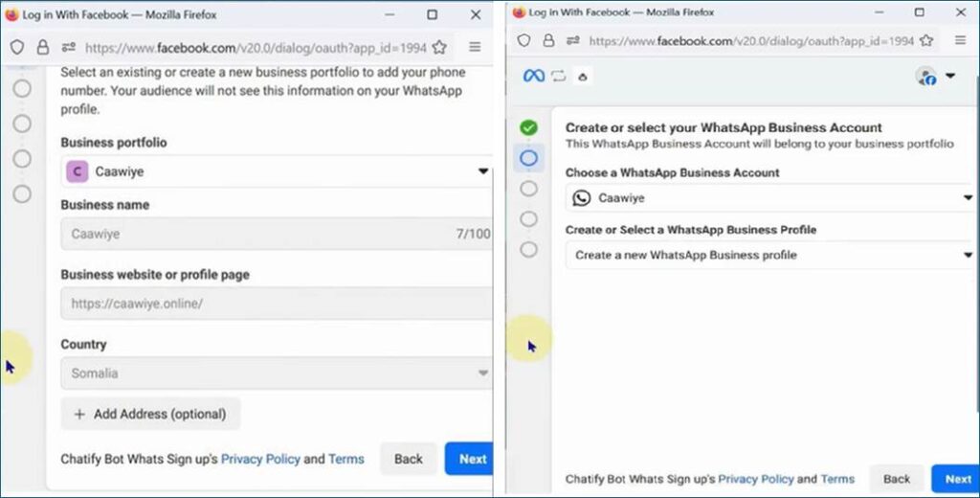Expand the Choose a WhatsApp Business Account dropdown
980x498 pixels.
point(769,198)
